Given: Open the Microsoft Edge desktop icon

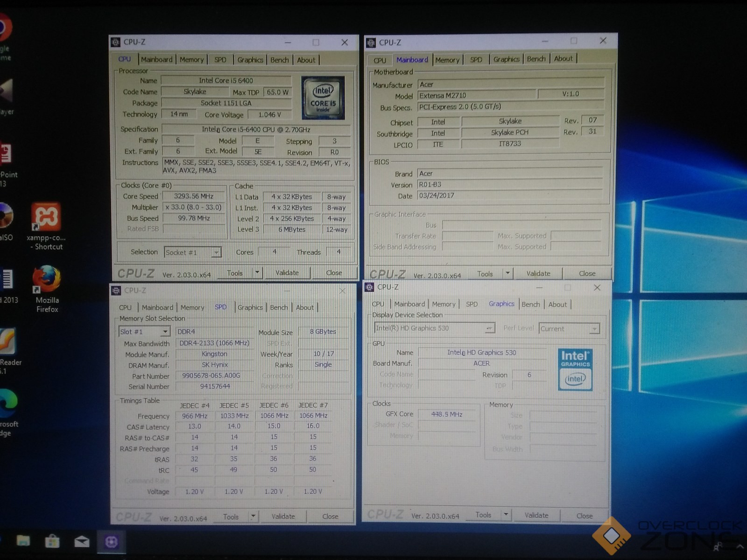Looking at the screenshot, I should click(7, 412).
